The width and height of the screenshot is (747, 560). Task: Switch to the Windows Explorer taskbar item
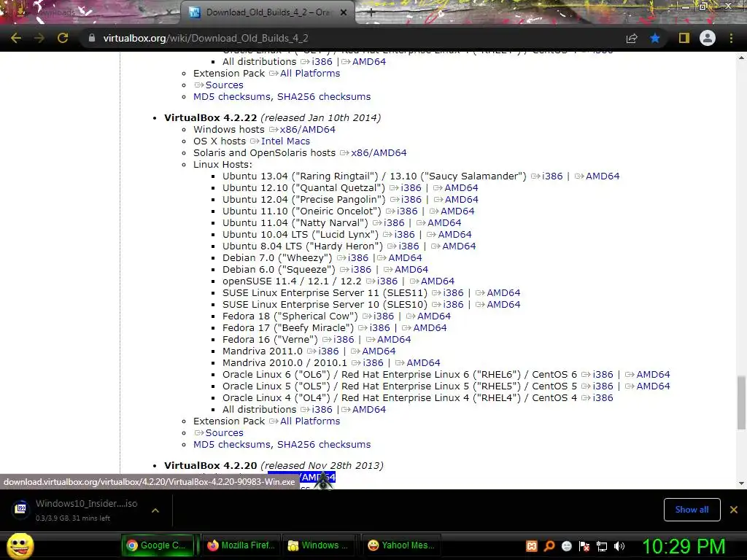pos(320,545)
